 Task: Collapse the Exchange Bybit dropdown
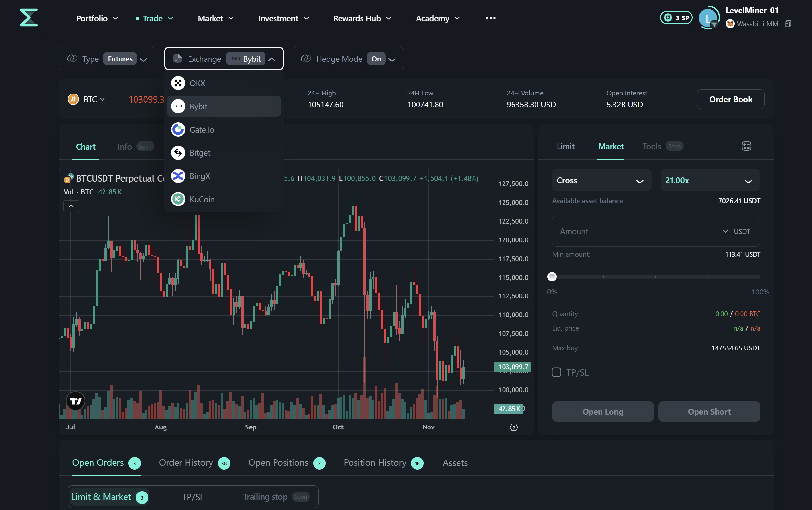[224, 59]
